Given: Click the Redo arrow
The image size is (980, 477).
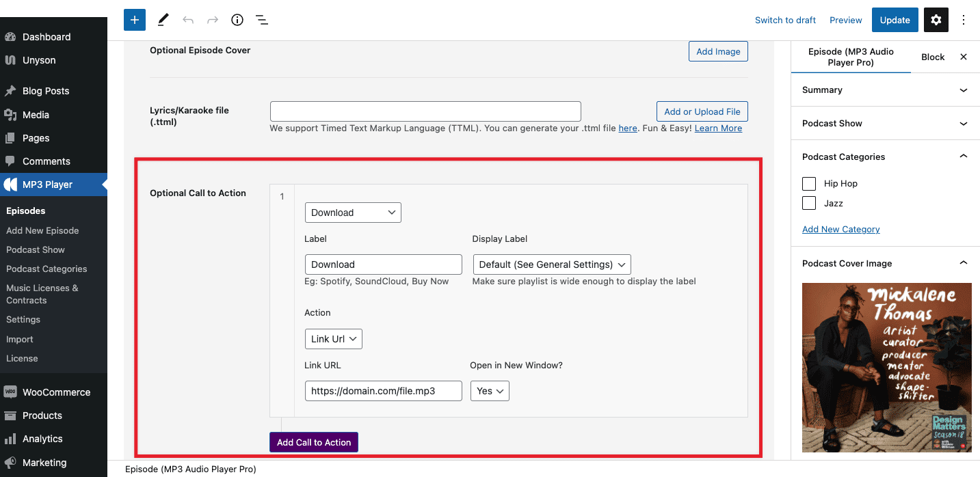Looking at the screenshot, I should [212, 20].
